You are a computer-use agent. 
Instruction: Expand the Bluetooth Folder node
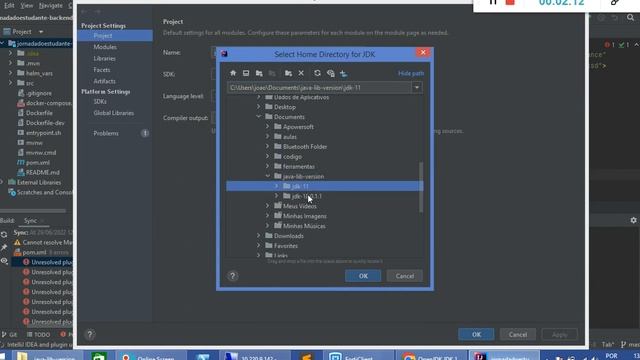267,147
